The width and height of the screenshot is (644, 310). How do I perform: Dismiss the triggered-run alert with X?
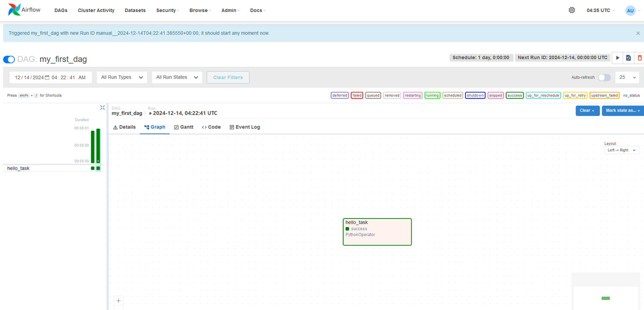(x=638, y=33)
